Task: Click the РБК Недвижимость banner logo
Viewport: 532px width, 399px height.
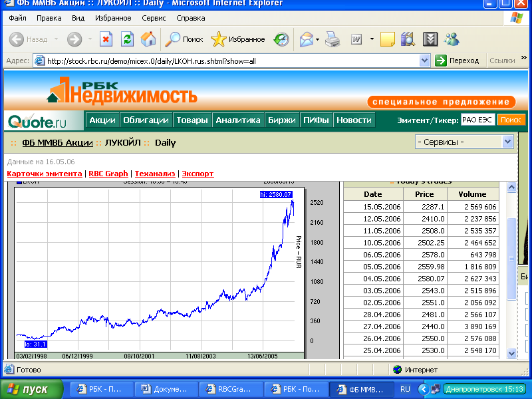Action: click(x=122, y=90)
